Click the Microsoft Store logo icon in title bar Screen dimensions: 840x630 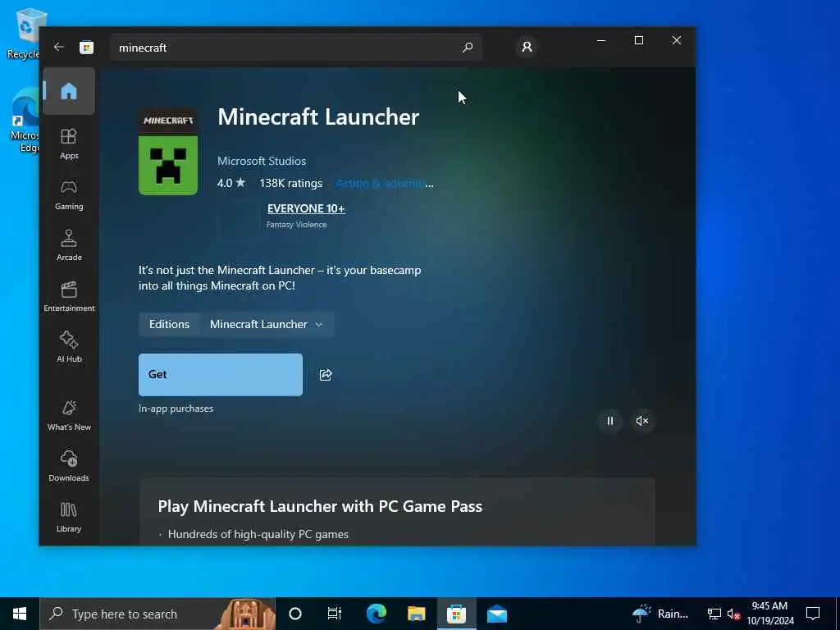[86, 48]
